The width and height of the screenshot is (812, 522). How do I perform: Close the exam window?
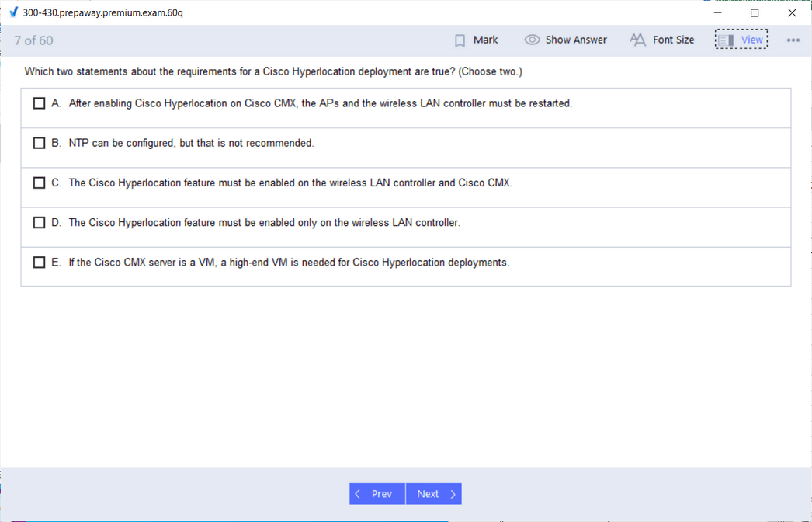pyautogui.click(x=792, y=12)
